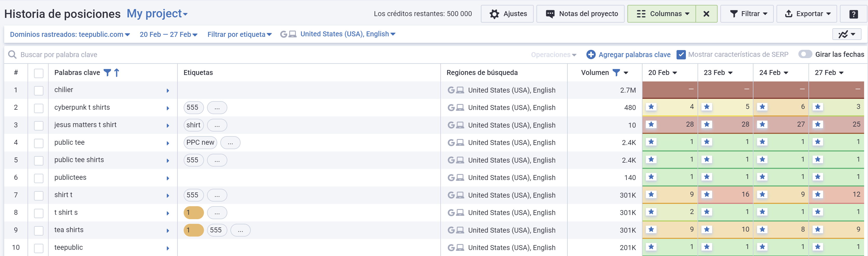Click the Volumen column filter funnel icon

point(616,73)
